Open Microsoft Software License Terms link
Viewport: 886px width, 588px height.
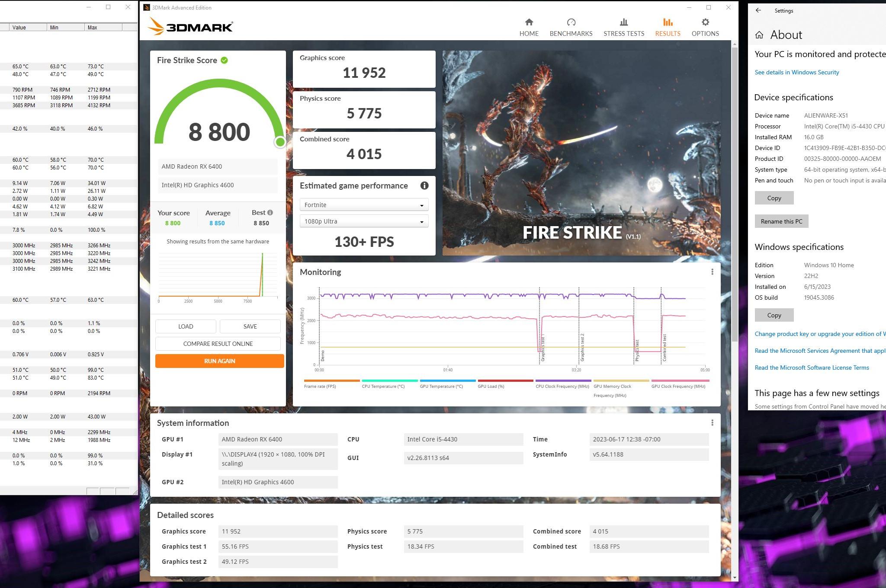pyautogui.click(x=812, y=367)
